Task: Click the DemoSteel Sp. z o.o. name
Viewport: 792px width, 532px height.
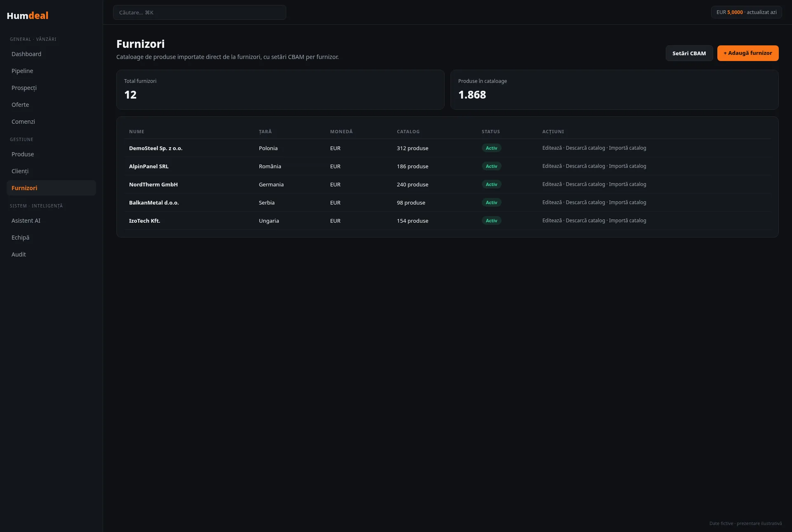Action: [x=156, y=148]
